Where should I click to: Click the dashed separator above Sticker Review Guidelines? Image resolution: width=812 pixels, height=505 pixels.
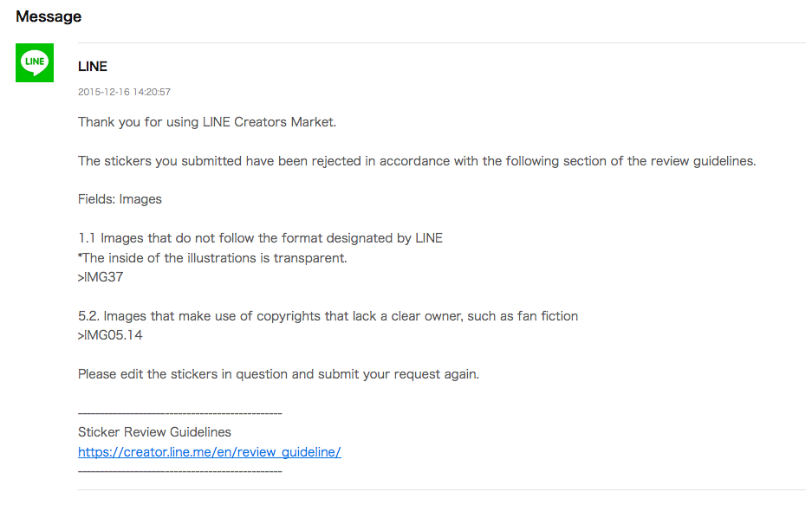click(x=179, y=413)
